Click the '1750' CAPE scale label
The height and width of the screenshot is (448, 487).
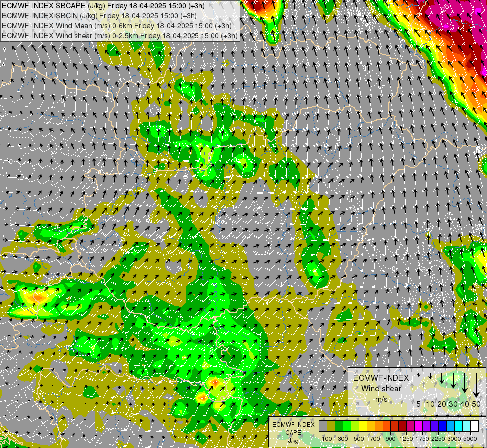point(422,439)
